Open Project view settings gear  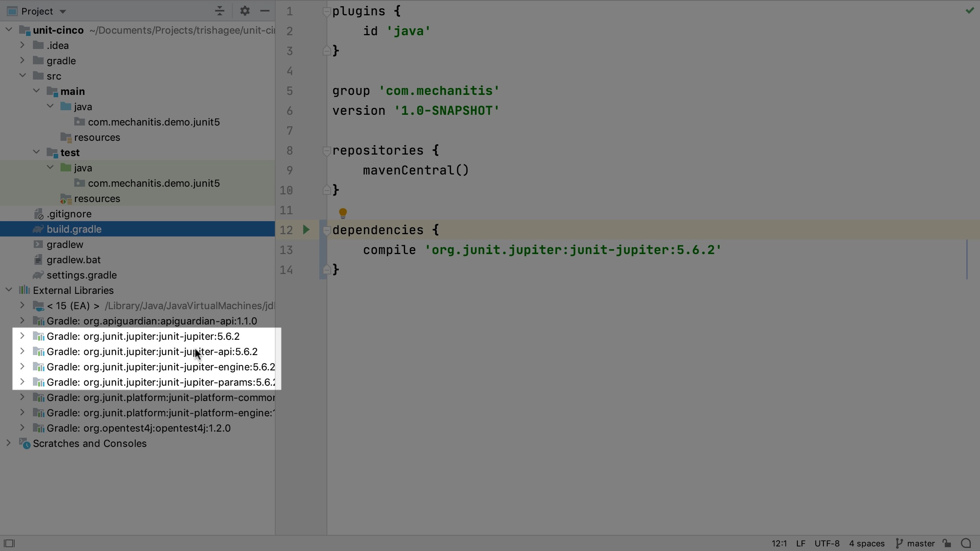[245, 11]
